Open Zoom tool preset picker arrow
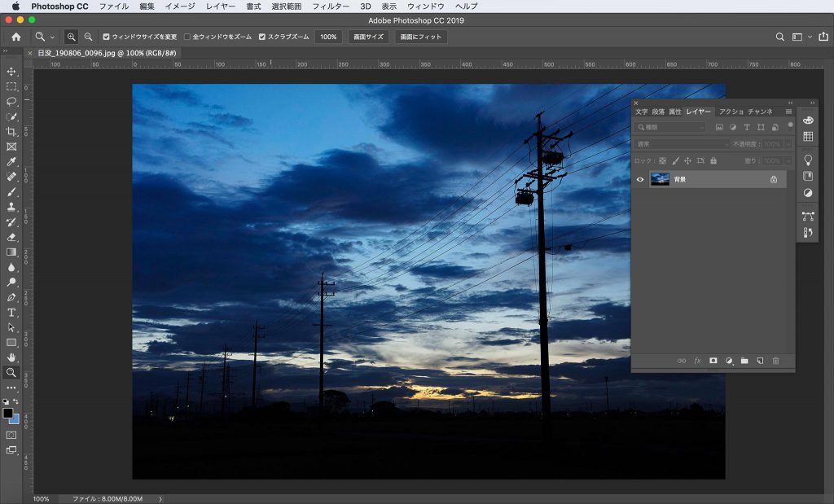This screenshot has width=834, height=504. (x=52, y=37)
